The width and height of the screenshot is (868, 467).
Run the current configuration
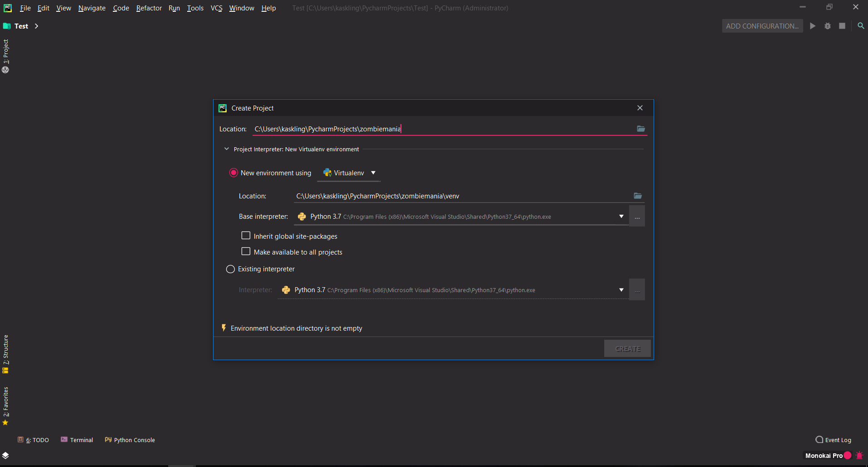pos(812,26)
